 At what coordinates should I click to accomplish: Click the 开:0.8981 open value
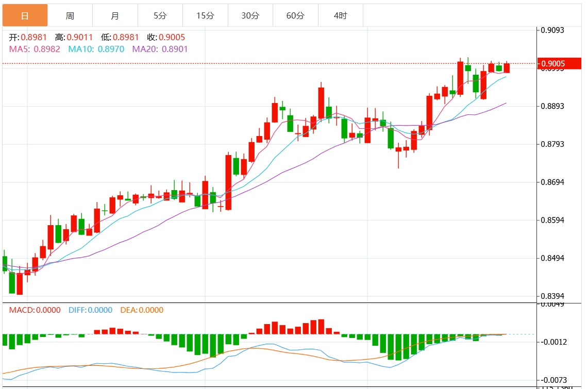(x=28, y=37)
